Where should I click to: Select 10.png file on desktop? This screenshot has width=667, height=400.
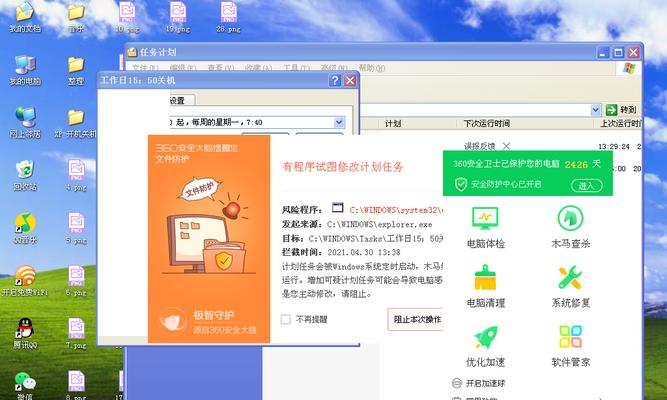pos(127,18)
